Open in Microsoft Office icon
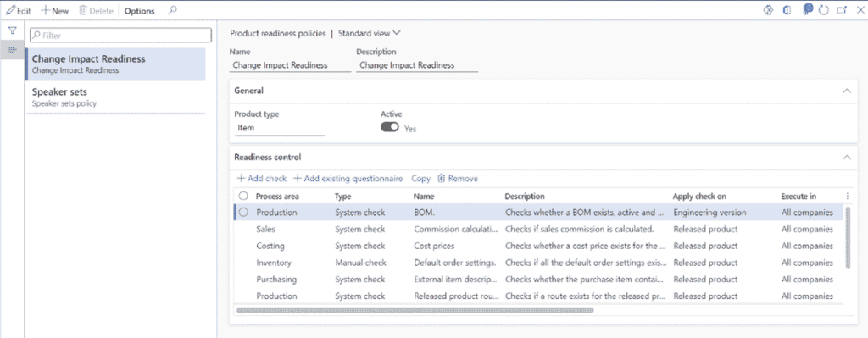Viewport: 868px width, 338px height. [x=787, y=10]
